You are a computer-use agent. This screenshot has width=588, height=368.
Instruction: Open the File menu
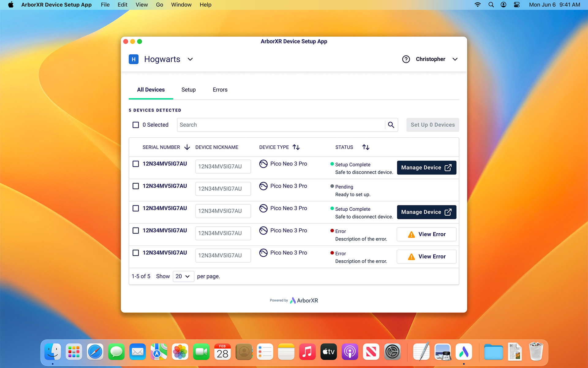coord(105,5)
